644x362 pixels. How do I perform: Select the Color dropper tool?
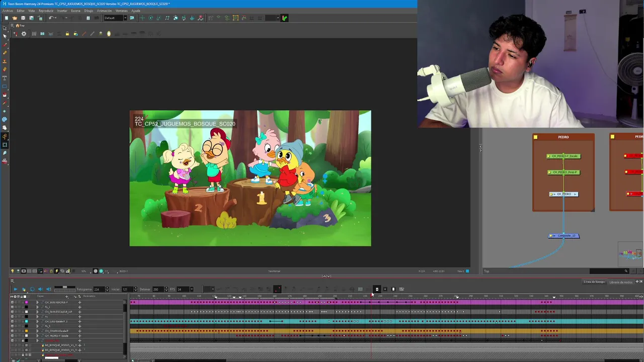[5, 103]
